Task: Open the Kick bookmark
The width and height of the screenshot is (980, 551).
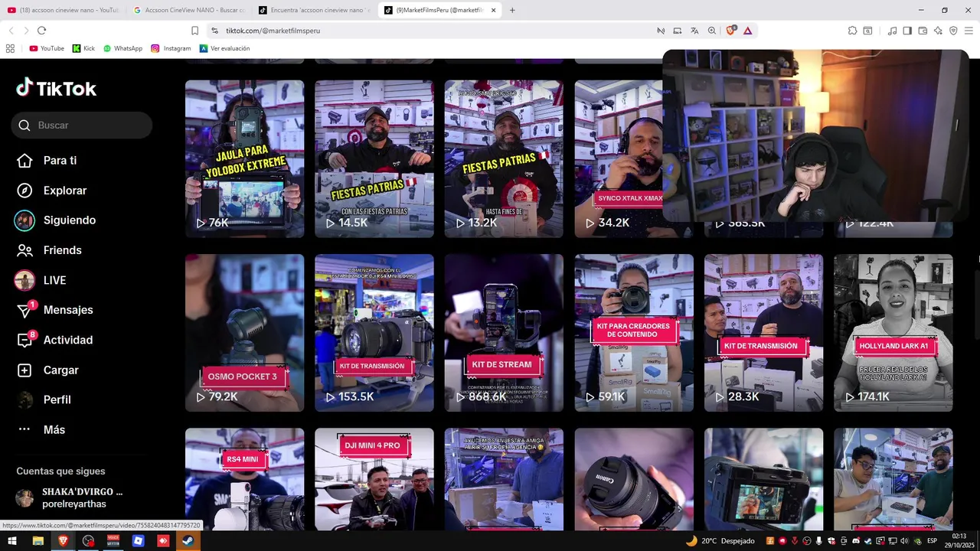Action: click(83, 48)
